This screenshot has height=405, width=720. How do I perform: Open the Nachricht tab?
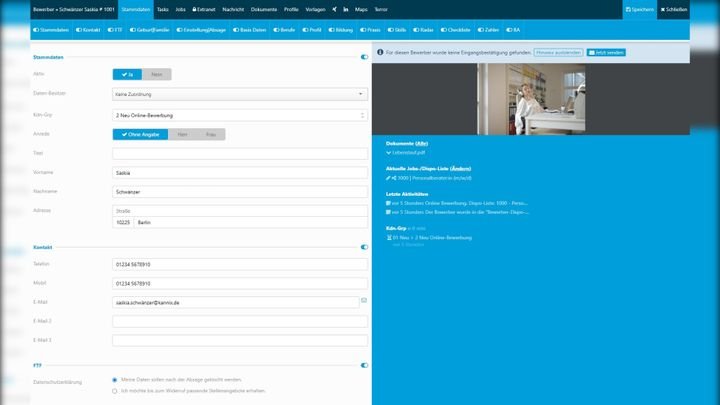[x=233, y=9]
